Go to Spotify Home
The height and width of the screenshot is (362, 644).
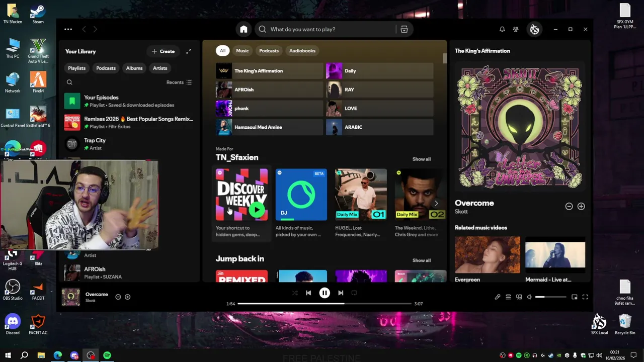(x=244, y=29)
